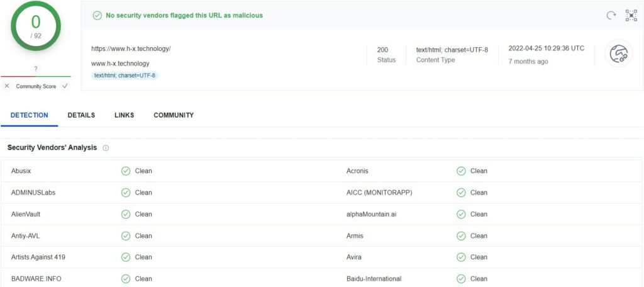Viewport: 644px width, 287px height.
Task: Click the 0 / 92 detection score circle
Action: 36,26
